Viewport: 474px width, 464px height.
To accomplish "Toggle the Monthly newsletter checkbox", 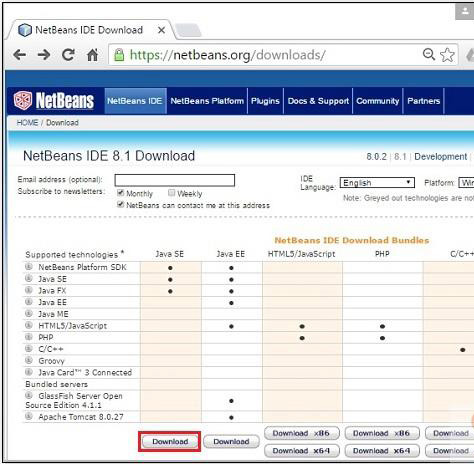I will coord(120,193).
